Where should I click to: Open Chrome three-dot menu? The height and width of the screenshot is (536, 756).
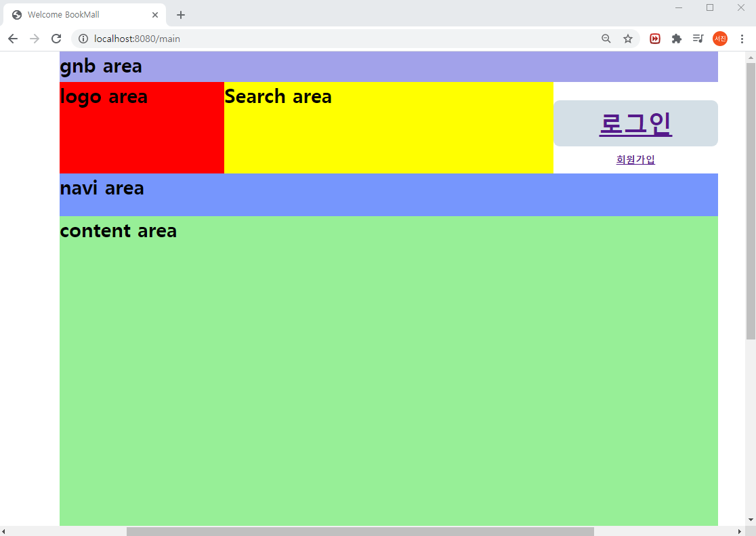(742, 39)
